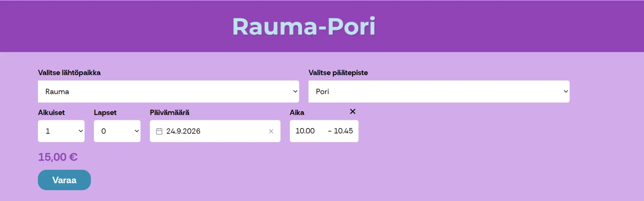Click the chevron arrow of the Rauma selector
The image size is (644, 201).
(295, 92)
